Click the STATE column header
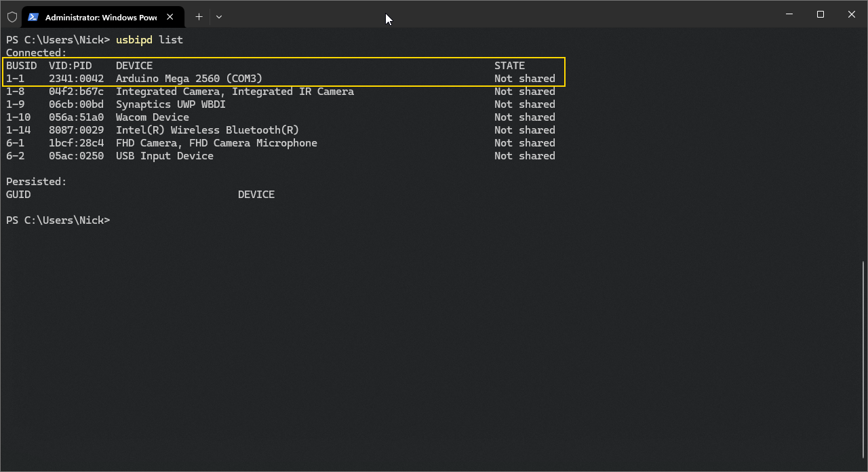 509,66
